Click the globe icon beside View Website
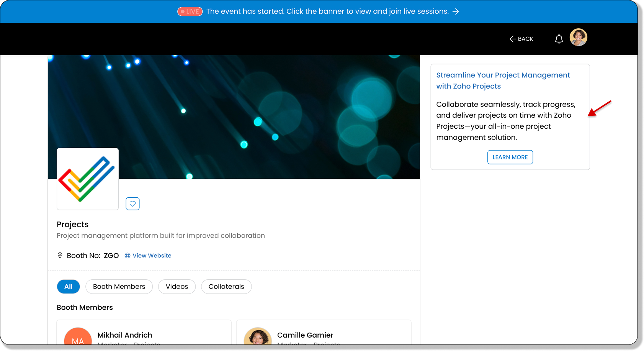Screen dimensions: 644x351 point(127,256)
